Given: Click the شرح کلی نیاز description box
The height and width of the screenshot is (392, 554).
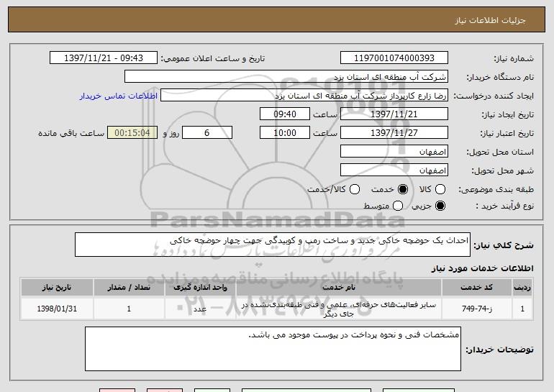Looking at the screenshot, I should (273, 245).
